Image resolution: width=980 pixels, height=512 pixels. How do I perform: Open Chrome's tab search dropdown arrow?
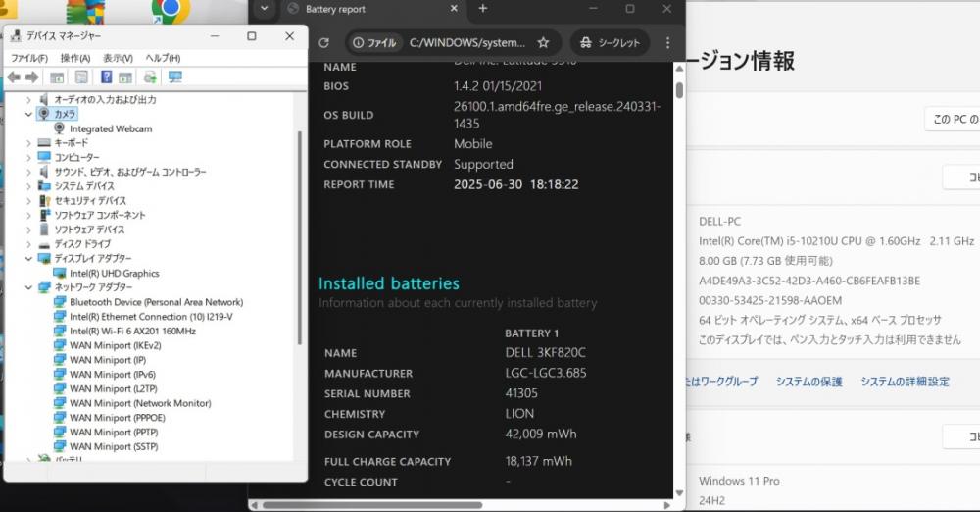point(264,9)
